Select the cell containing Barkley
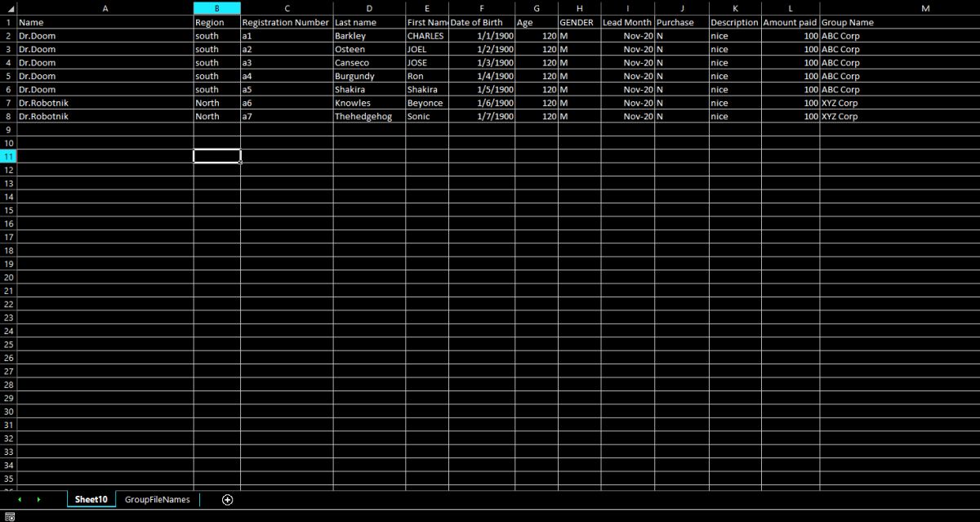This screenshot has height=522, width=980. [369, 36]
